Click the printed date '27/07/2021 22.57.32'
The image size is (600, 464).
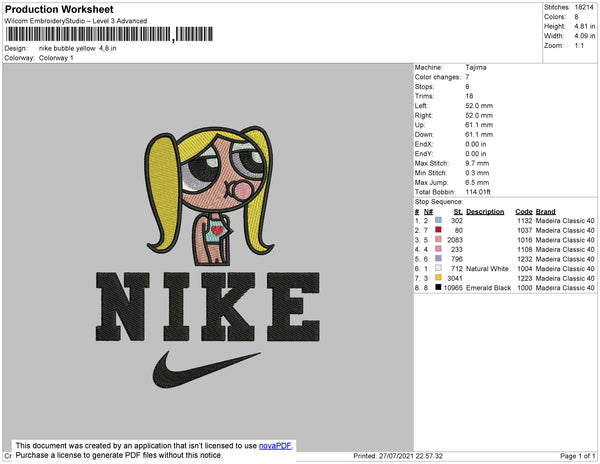pyautogui.click(x=411, y=456)
